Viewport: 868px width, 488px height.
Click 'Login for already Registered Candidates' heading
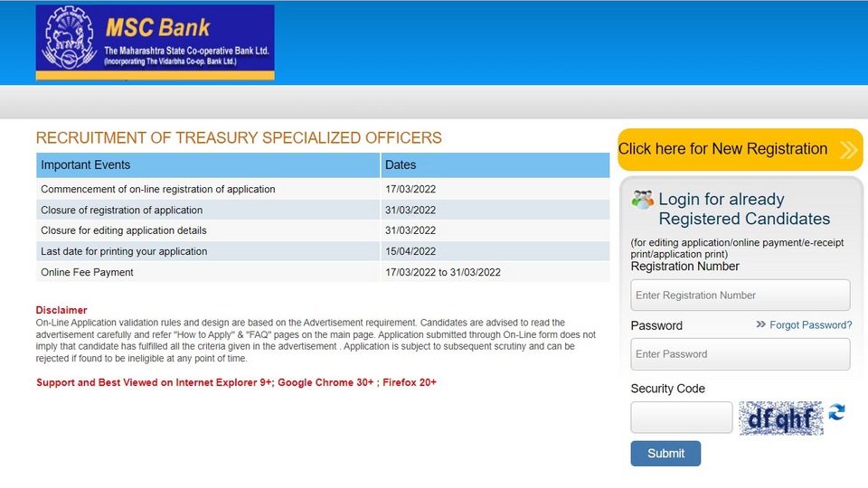pyautogui.click(x=744, y=209)
